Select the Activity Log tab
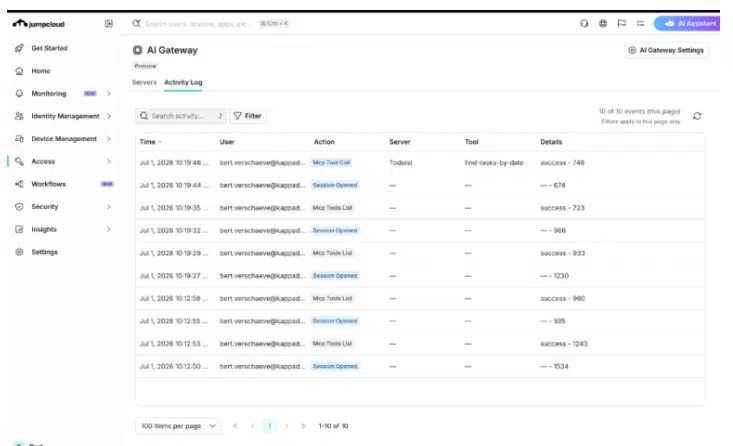This screenshot has width=733, height=446. 183,82
